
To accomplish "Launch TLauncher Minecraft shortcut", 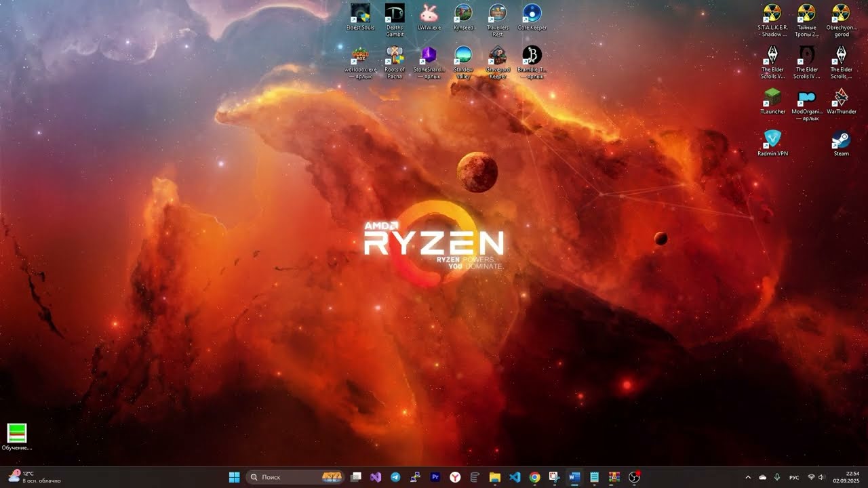I will tap(772, 100).
